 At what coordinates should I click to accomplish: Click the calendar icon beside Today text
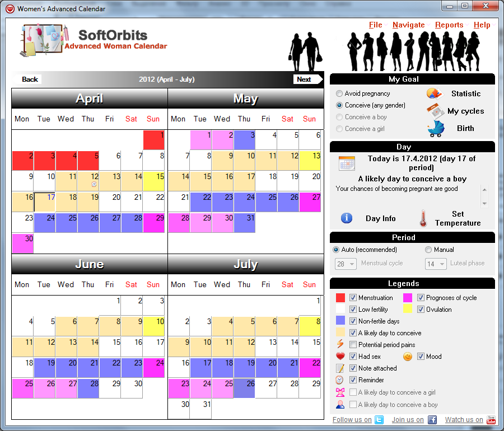347,163
